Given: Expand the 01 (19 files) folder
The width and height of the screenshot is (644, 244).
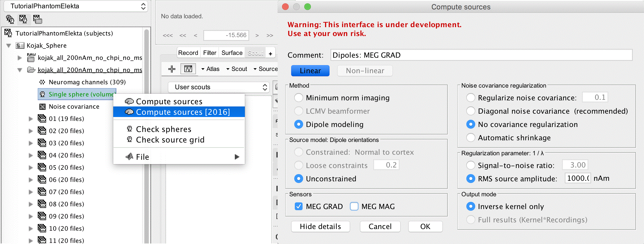Looking at the screenshot, I should click(31, 119).
